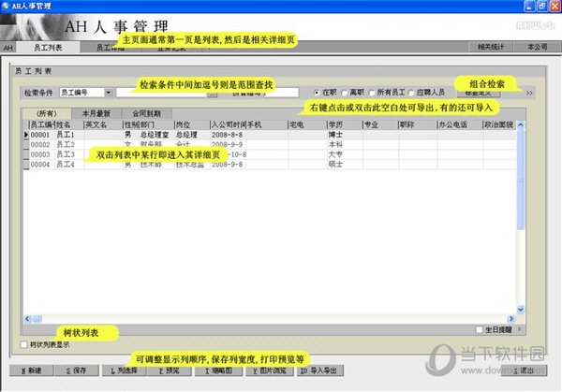Select the 应聘人员 radio button

click(411, 93)
